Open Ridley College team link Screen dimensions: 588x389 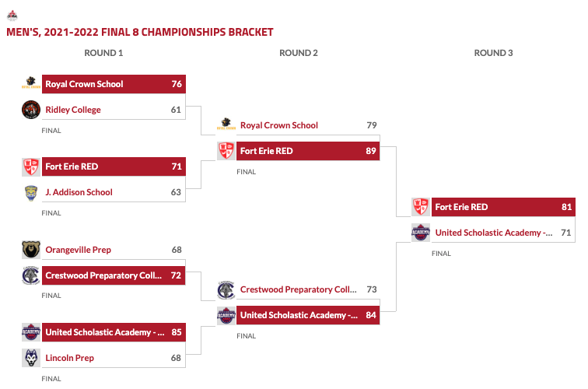[73, 110]
